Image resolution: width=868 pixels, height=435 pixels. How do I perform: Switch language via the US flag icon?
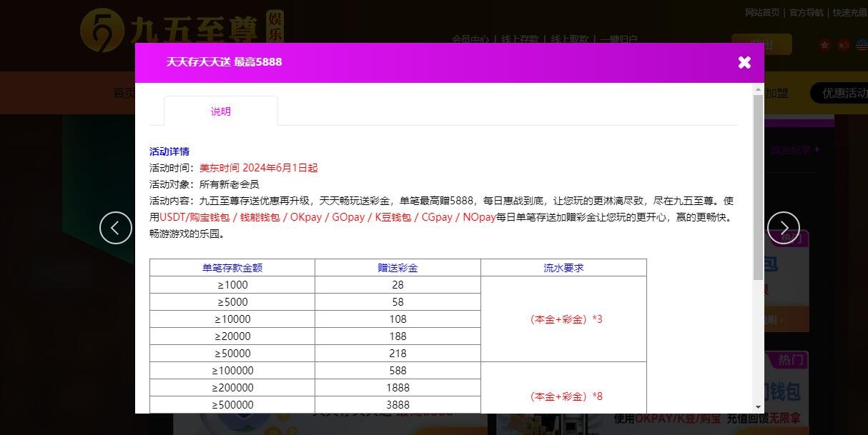point(862,44)
